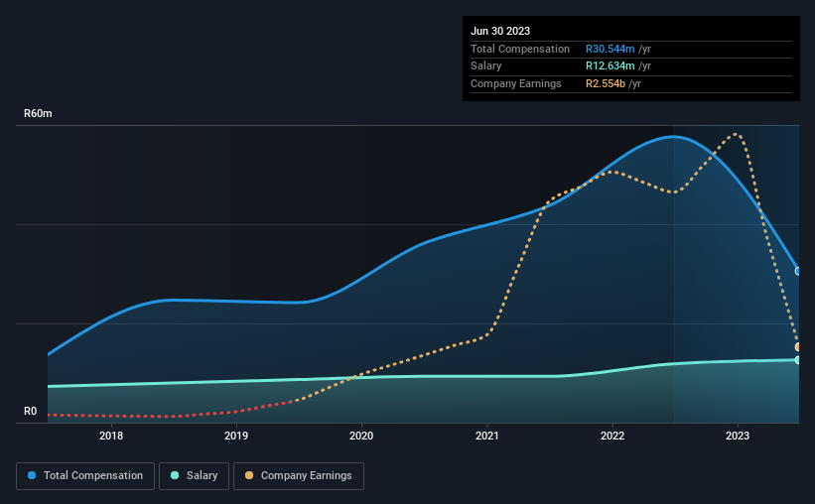The width and height of the screenshot is (815, 504).
Task: Click the 2019 x-axis label
Action: (236, 436)
